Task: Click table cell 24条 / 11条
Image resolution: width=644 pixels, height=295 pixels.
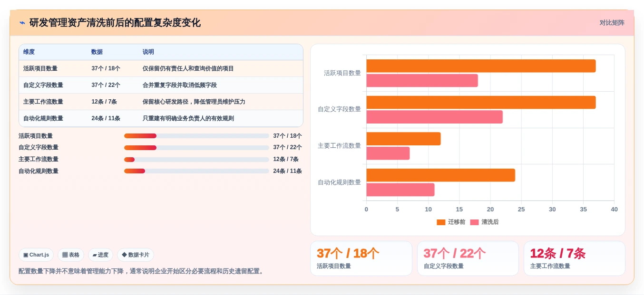Action: click(x=106, y=118)
